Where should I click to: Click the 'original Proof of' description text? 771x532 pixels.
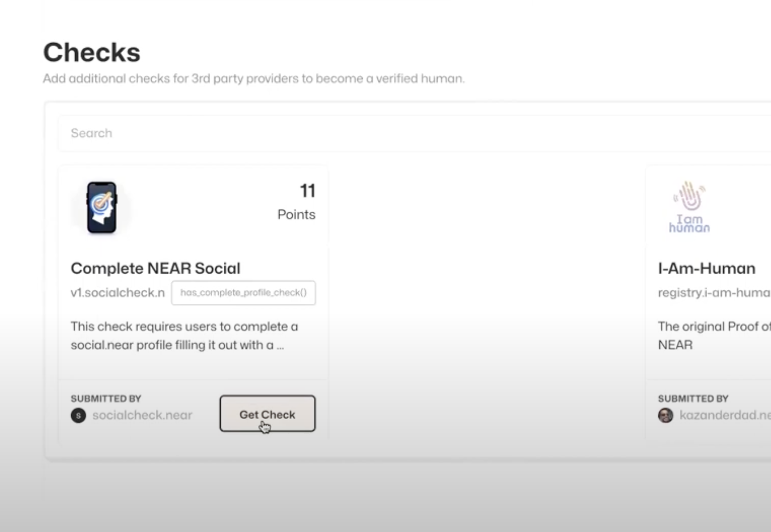(714, 335)
